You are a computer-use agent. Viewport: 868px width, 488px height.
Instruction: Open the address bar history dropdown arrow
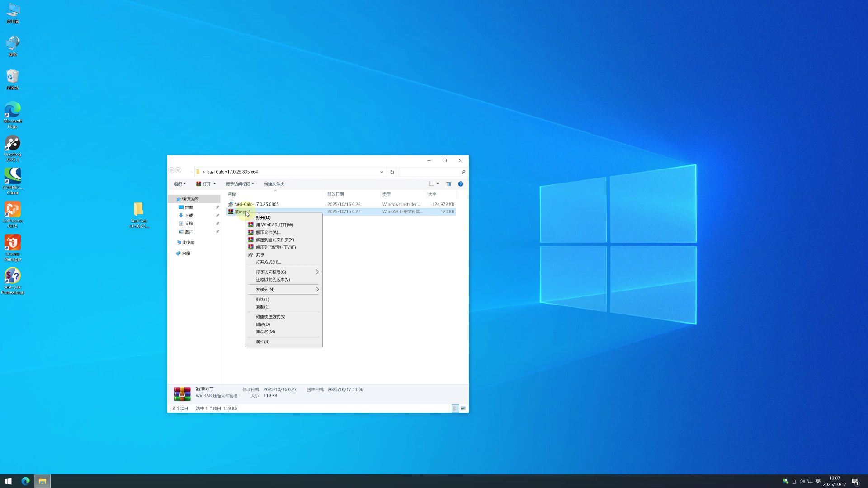click(x=382, y=172)
